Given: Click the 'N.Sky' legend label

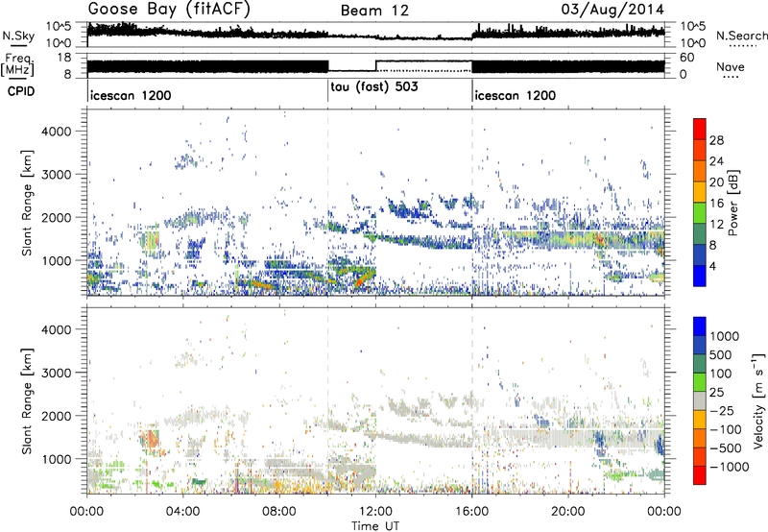Looking at the screenshot, I should coord(18,36).
